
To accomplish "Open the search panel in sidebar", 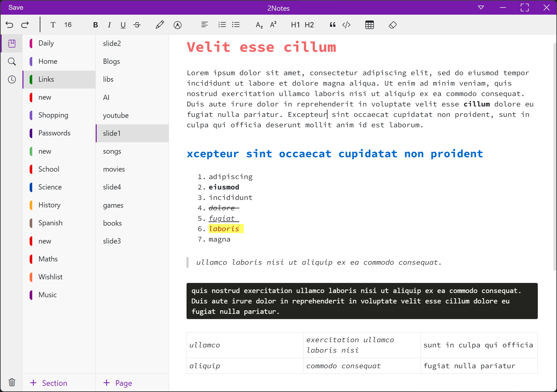I will tap(12, 62).
